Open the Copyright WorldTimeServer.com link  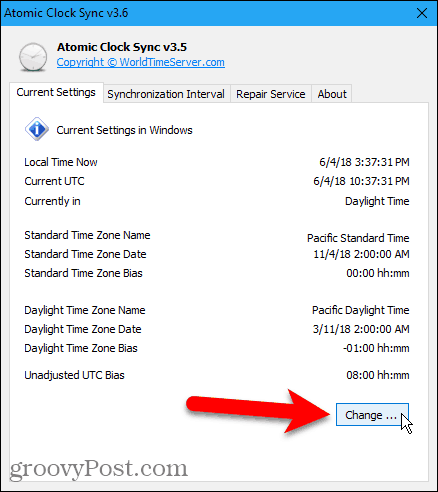(x=141, y=62)
